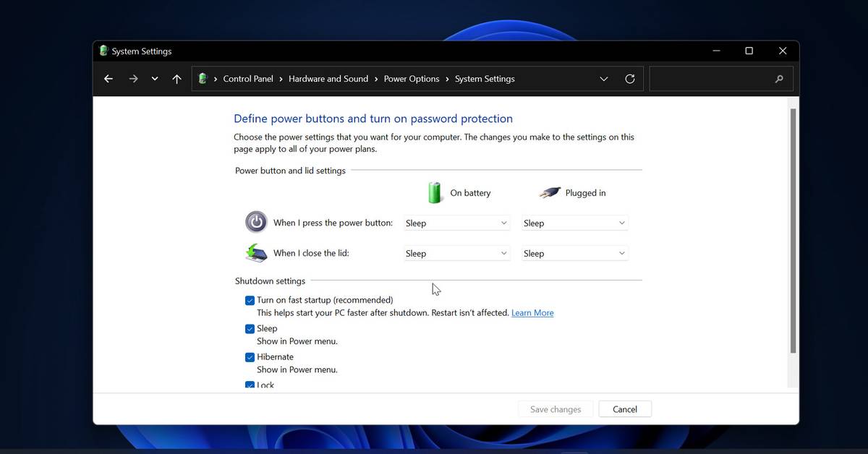
Task: Click the Back arrow navigation icon
Action: [109, 79]
